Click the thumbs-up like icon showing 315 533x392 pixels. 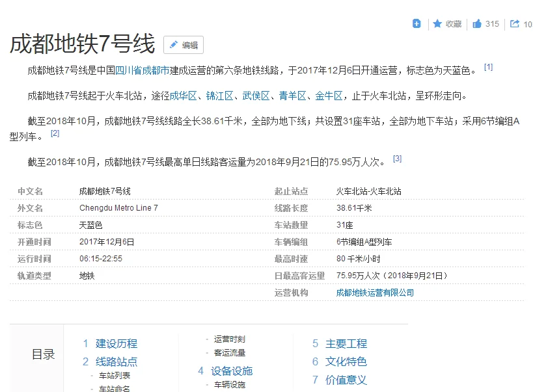478,23
